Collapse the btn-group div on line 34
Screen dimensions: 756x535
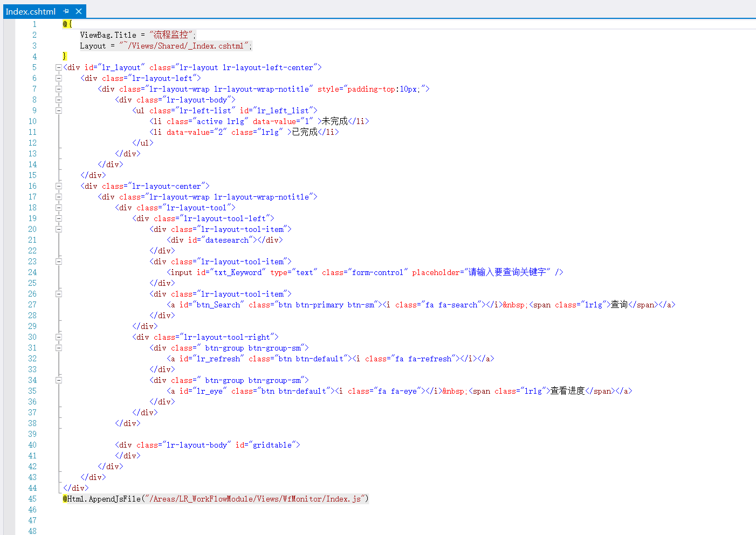point(58,380)
